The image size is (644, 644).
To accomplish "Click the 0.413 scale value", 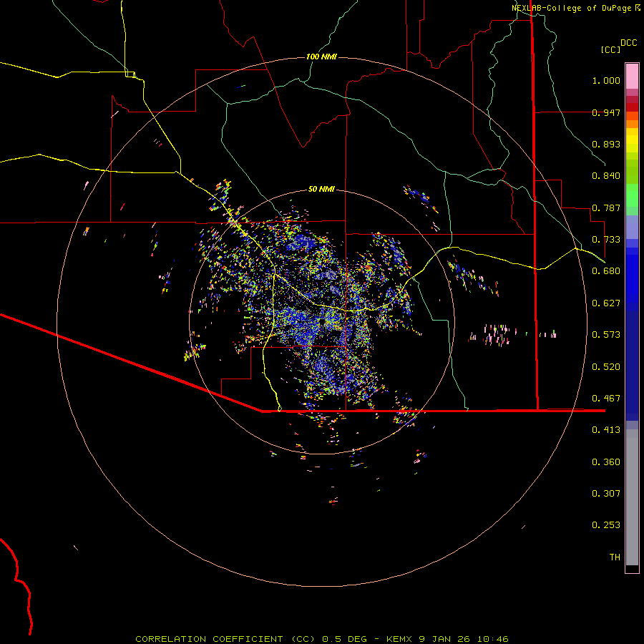I will pyautogui.click(x=606, y=430).
